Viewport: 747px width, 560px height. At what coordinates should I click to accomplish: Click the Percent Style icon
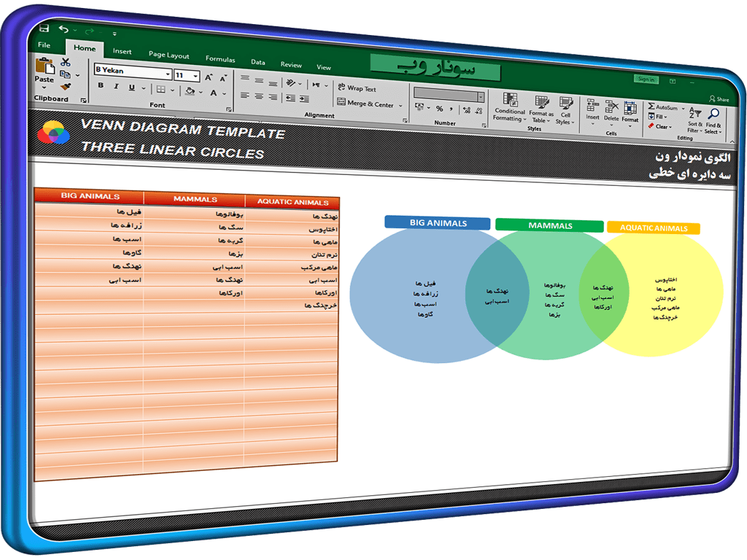(x=439, y=109)
